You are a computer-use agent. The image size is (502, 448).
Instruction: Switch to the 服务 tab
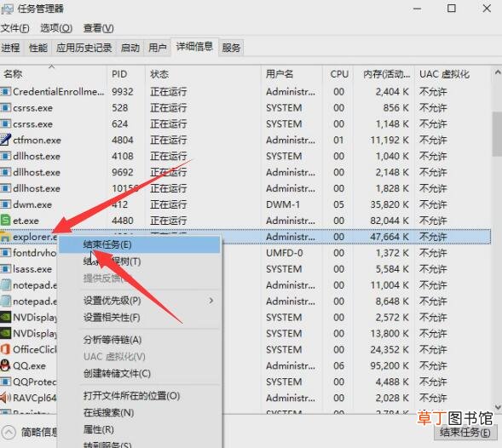pos(231,48)
